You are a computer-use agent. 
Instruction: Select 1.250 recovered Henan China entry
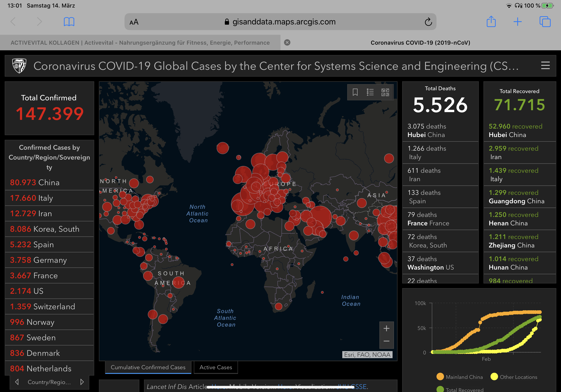[520, 219]
